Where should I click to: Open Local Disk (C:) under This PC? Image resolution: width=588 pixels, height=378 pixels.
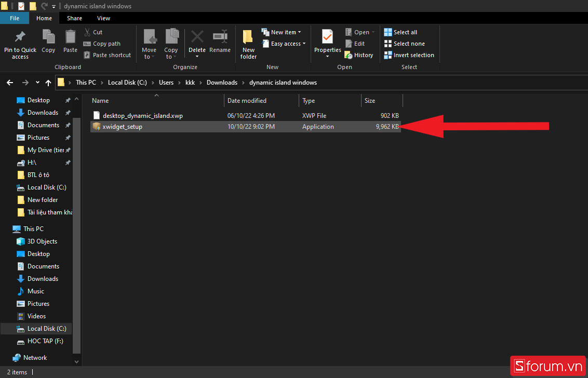click(47, 329)
